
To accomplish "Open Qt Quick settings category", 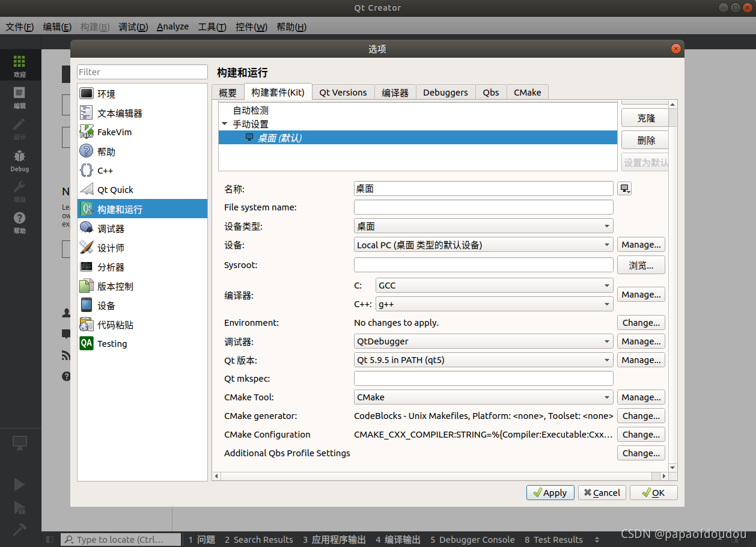I will tap(142, 190).
